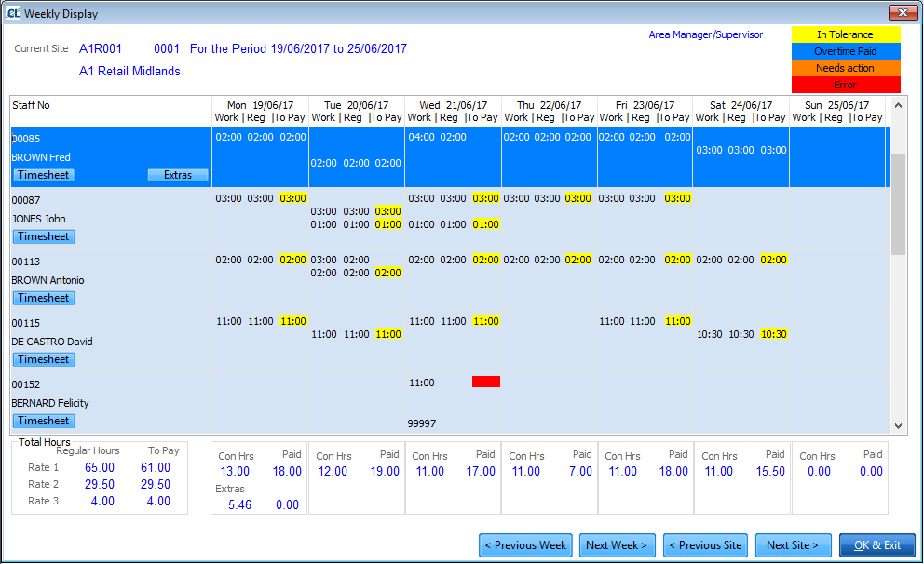This screenshot has height=564, width=924.
Task: Click the orange Needs action legend entry
Action: click(x=846, y=67)
